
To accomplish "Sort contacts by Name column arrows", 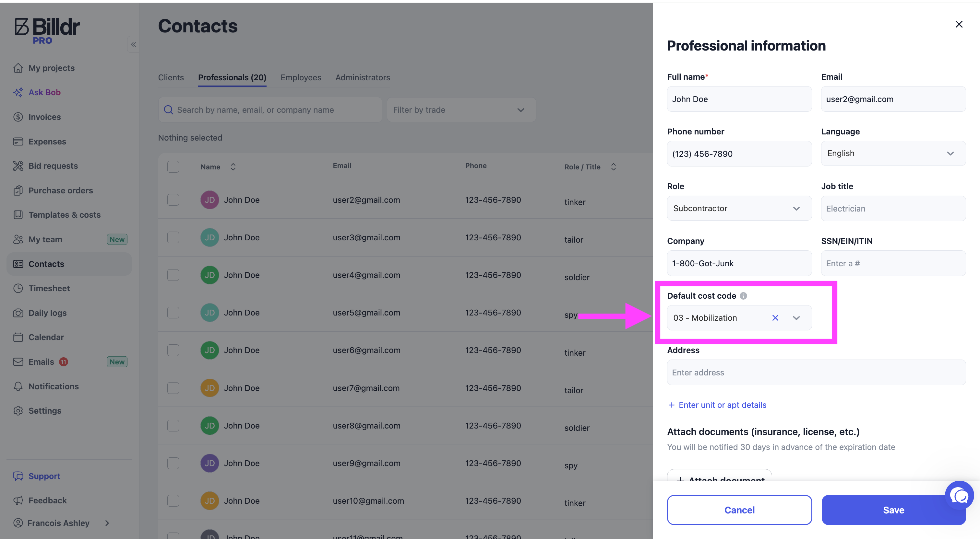I will pos(233,167).
